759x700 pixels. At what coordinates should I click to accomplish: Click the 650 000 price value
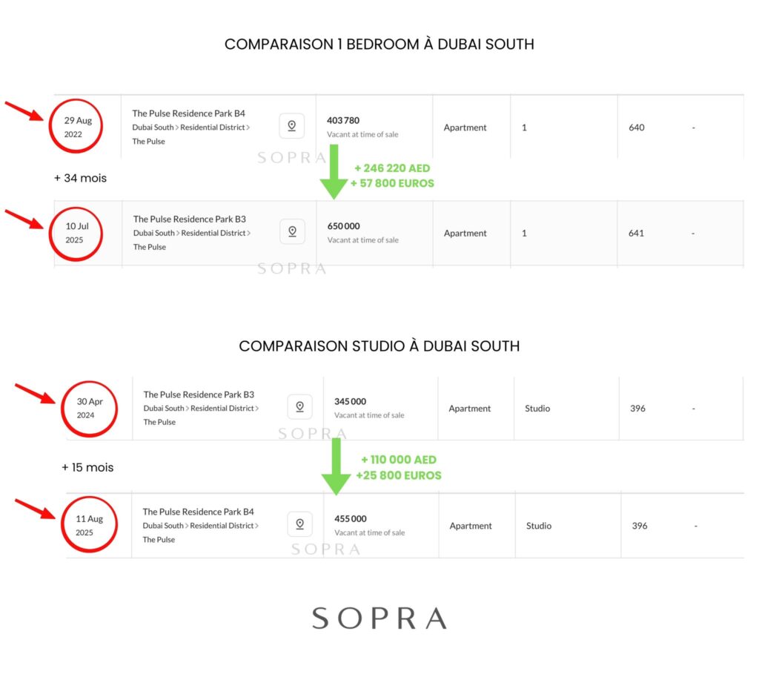[343, 226]
